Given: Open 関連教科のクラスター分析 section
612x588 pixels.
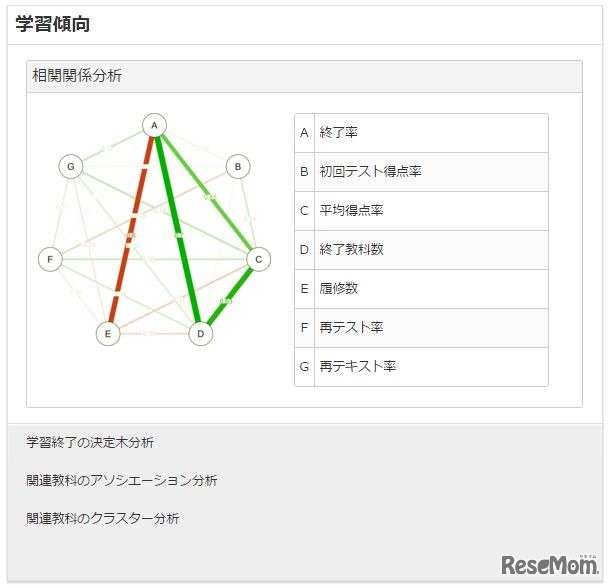Looking at the screenshot, I should pos(103,518).
